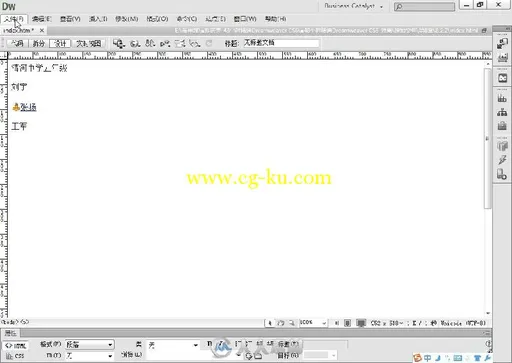Click Check browser compatibility icon
The height and width of the screenshot is (363, 512).
click(x=180, y=43)
